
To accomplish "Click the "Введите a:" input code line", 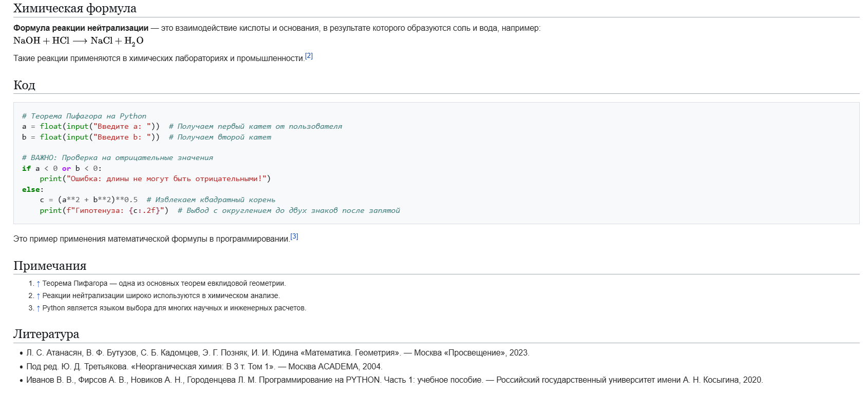I will pos(90,126).
